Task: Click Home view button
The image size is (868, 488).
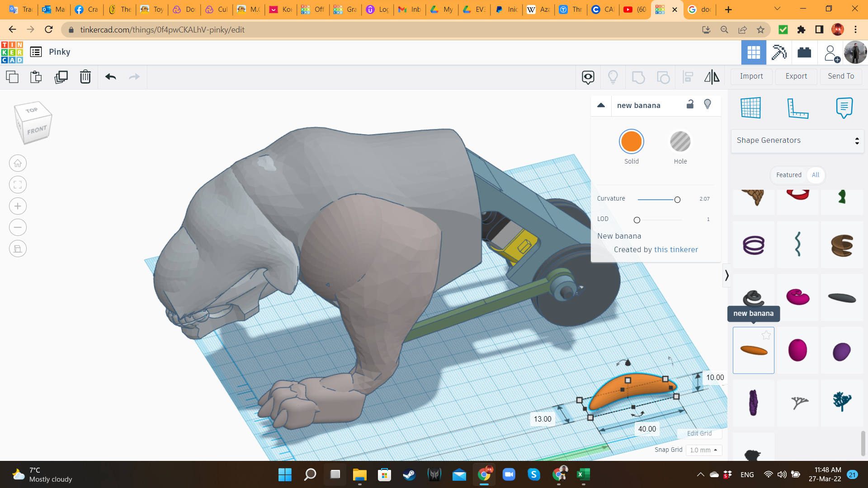Action: pyautogui.click(x=18, y=163)
